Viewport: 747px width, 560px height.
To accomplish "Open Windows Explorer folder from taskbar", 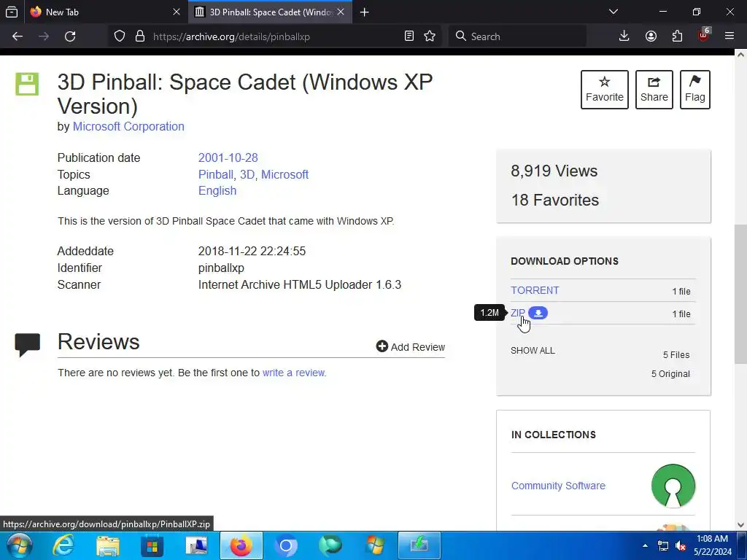I will click(x=108, y=545).
